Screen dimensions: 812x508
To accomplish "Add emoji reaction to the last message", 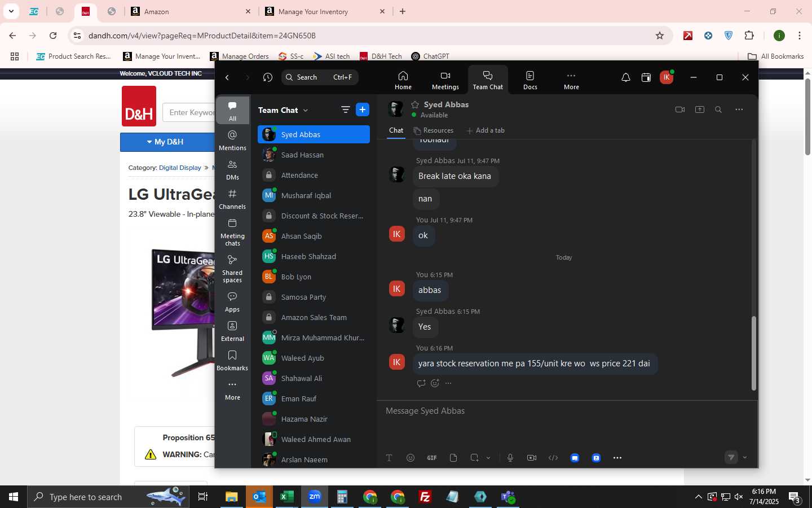I will tap(435, 383).
